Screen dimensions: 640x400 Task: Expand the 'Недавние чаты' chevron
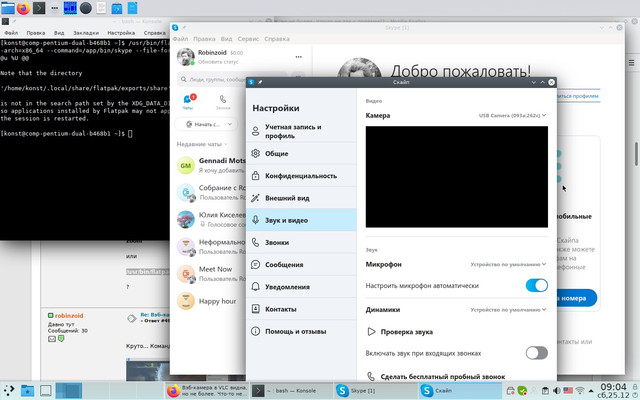[226, 144]
